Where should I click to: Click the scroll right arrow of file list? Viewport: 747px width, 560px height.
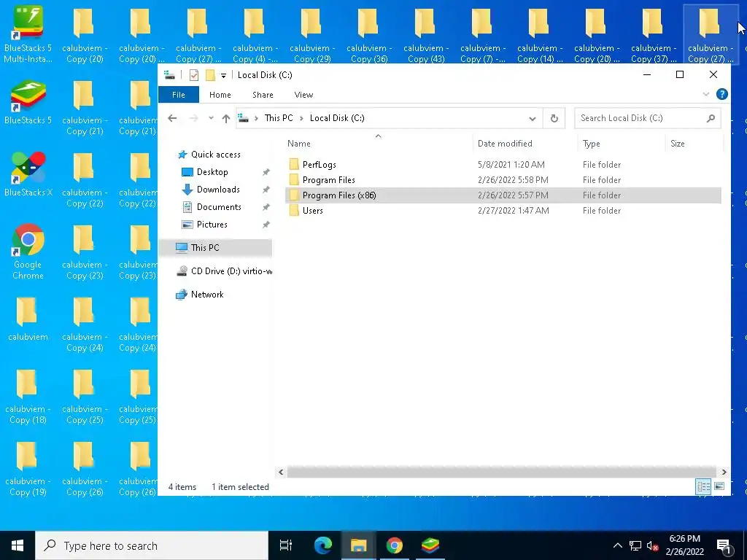coord(724,472)
